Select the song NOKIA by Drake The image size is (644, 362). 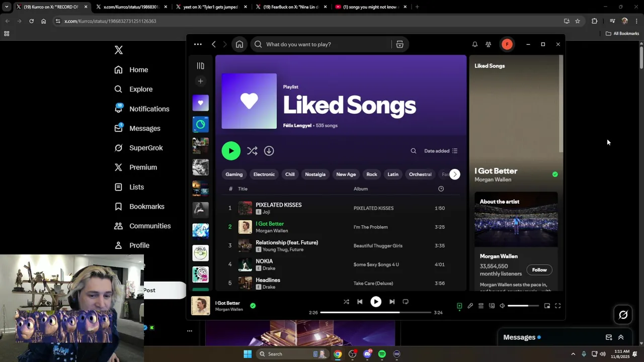(342, 264)
